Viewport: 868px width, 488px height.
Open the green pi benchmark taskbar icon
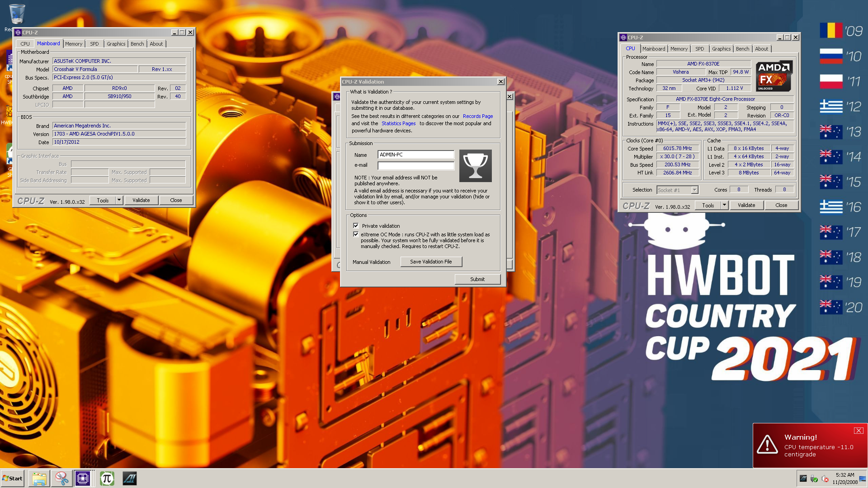click(107, 479)
